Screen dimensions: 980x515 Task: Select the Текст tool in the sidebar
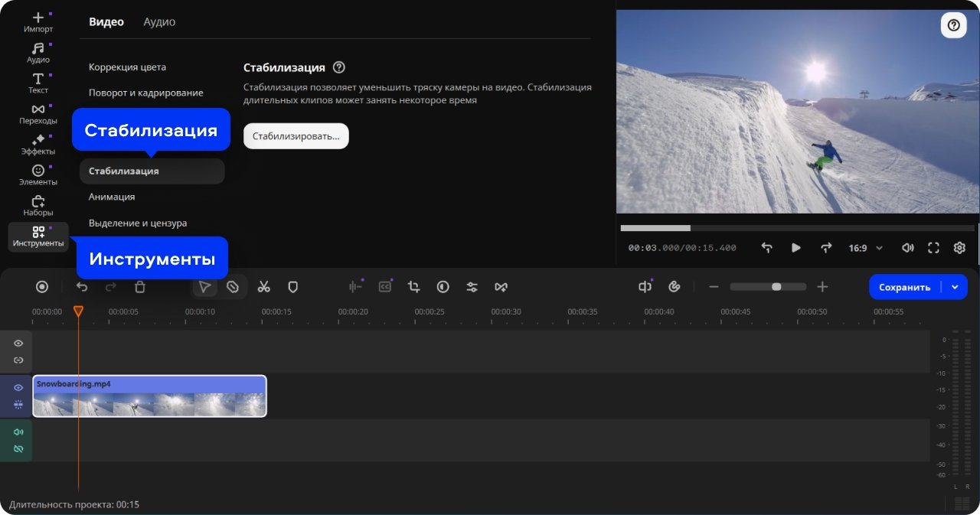click(x=38, y=83)
